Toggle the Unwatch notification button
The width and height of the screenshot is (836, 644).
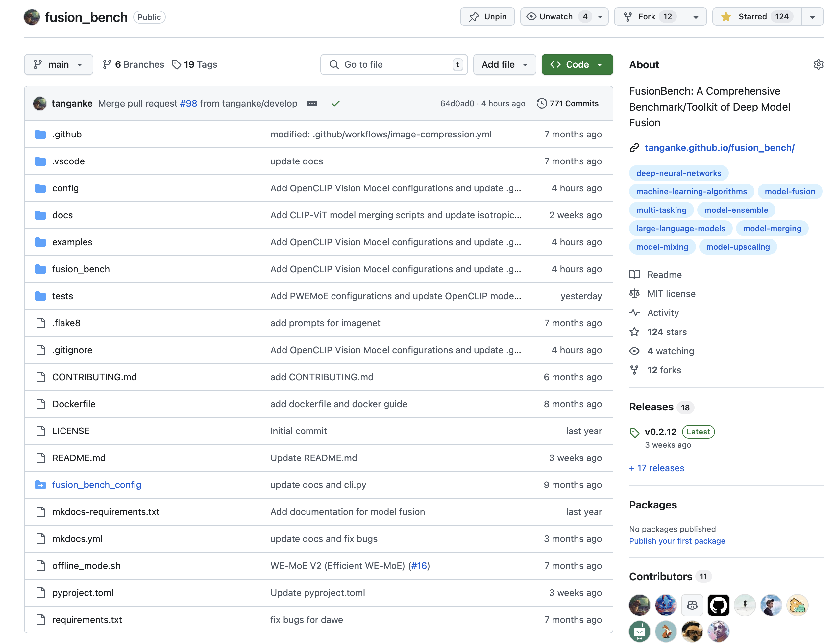tap(556, 17)
